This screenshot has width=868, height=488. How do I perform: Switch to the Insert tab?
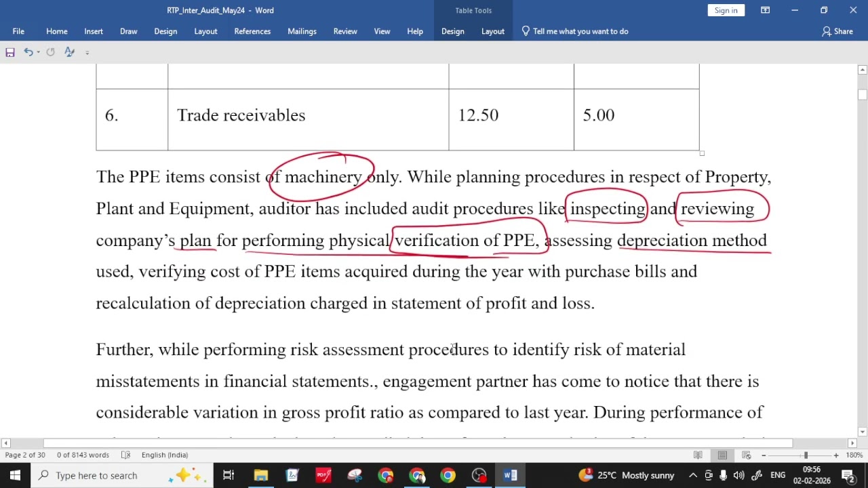[x=94, y=31]
